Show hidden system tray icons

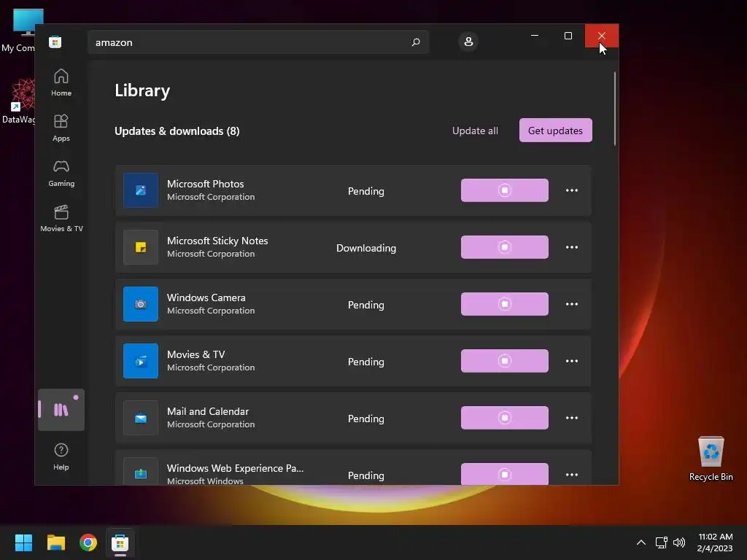tap(641, 542)
